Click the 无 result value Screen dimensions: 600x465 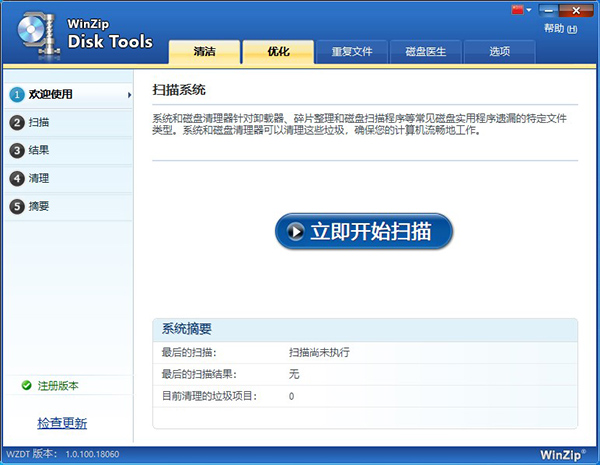(294, 374)
